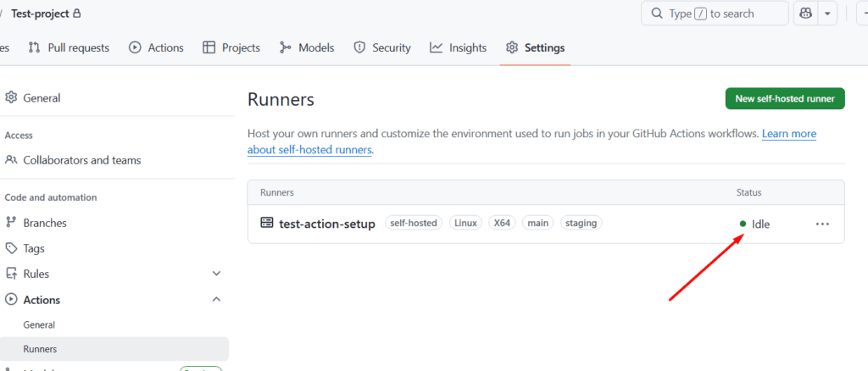
Task: Click the Linux label
Action: [x=465, y=223]
